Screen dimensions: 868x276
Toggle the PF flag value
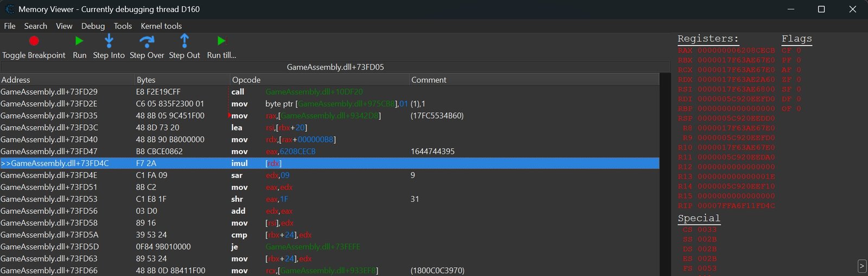(x=792, y=60)
